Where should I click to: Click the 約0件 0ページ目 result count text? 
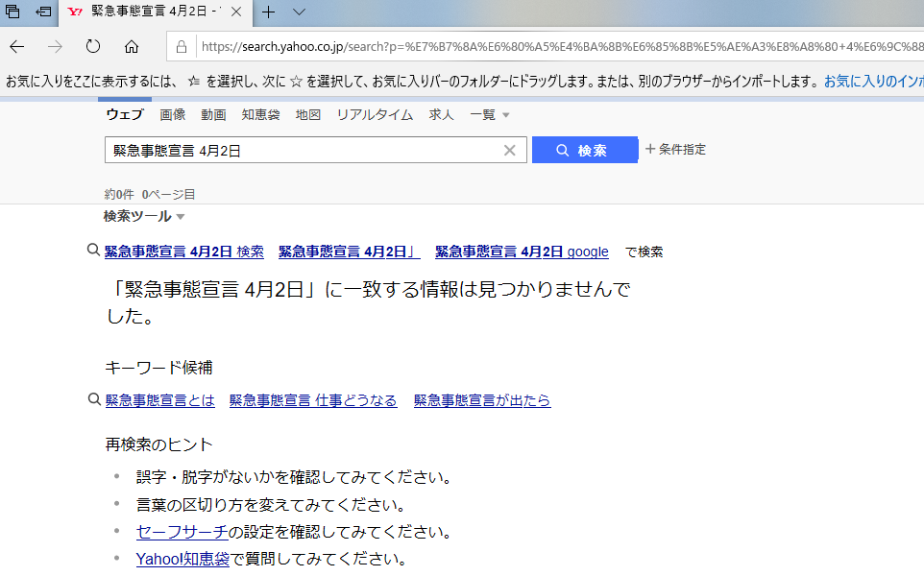click(x=149, y=194)
